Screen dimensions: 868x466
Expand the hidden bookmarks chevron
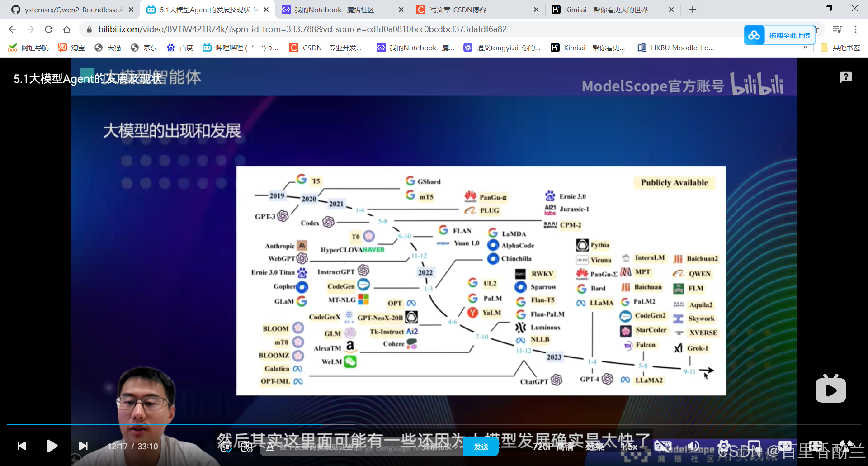tap(805, 48)
